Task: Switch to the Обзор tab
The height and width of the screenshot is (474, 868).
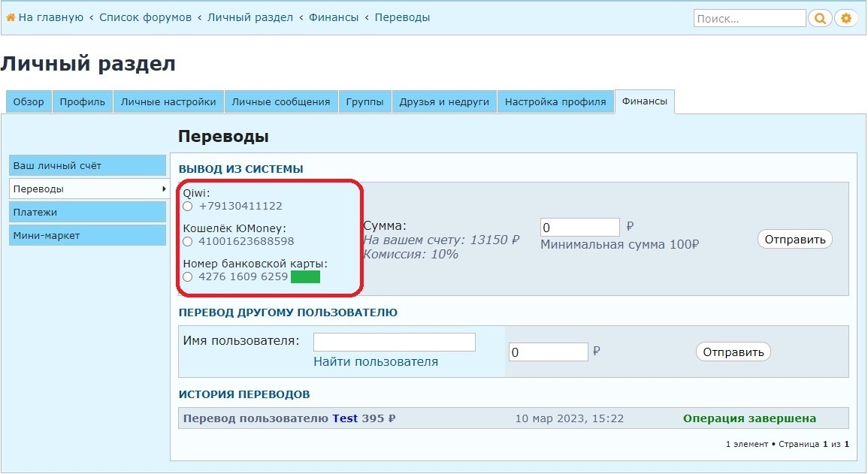Action: (29, 102)
